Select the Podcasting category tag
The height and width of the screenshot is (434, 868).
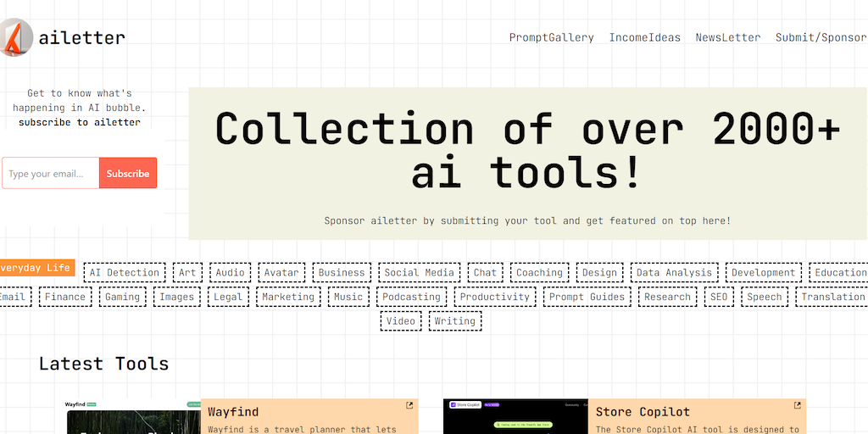(x=411, y=298)
